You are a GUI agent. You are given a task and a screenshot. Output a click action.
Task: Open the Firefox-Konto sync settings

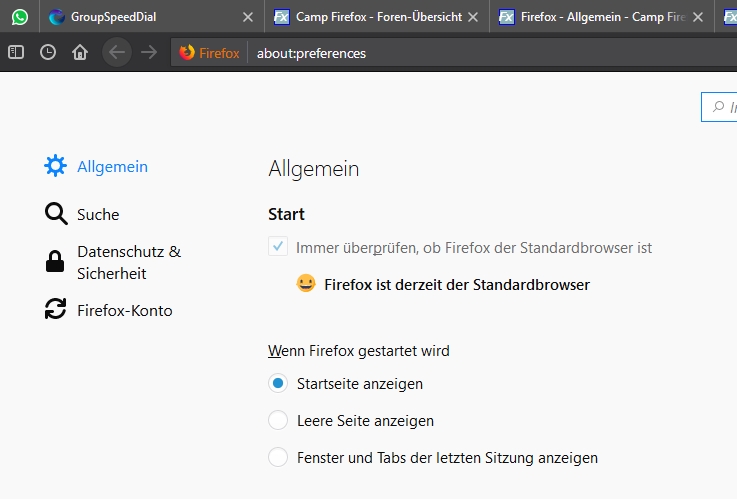[x=124, y=311]
